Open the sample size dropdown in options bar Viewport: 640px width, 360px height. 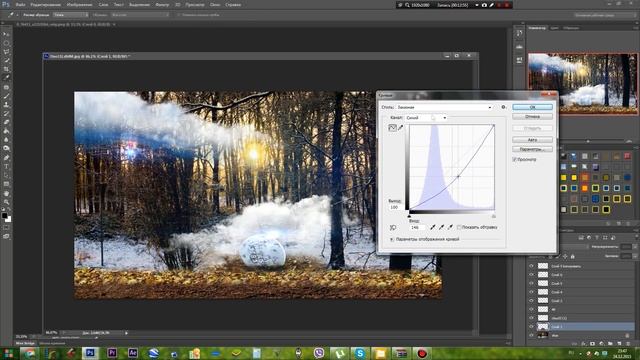tap(70, 15)
